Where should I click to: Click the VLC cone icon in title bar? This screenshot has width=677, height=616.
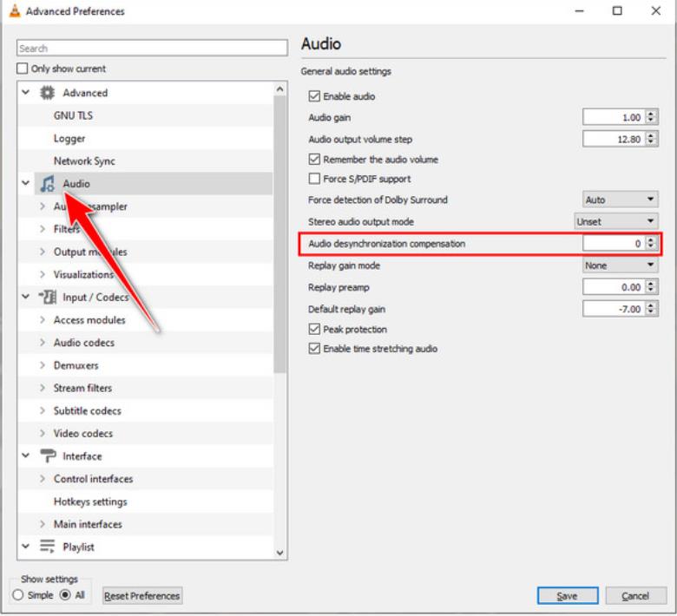click(14, 10)
